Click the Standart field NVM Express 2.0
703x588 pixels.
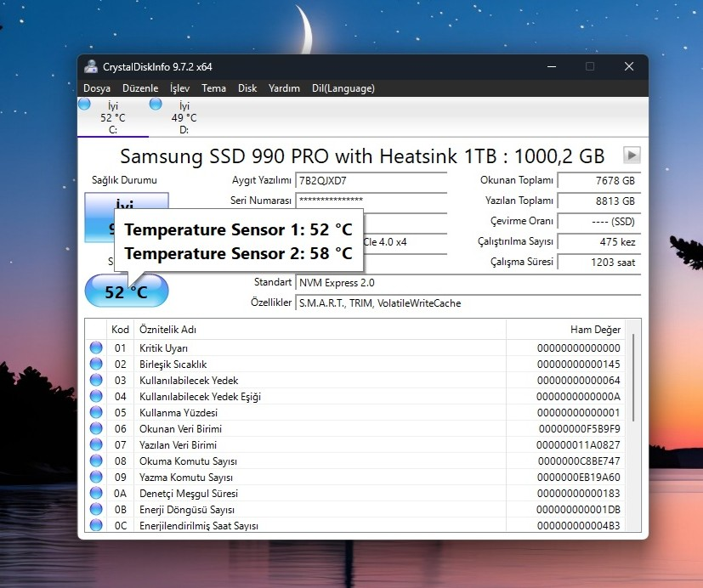point(468,283)
